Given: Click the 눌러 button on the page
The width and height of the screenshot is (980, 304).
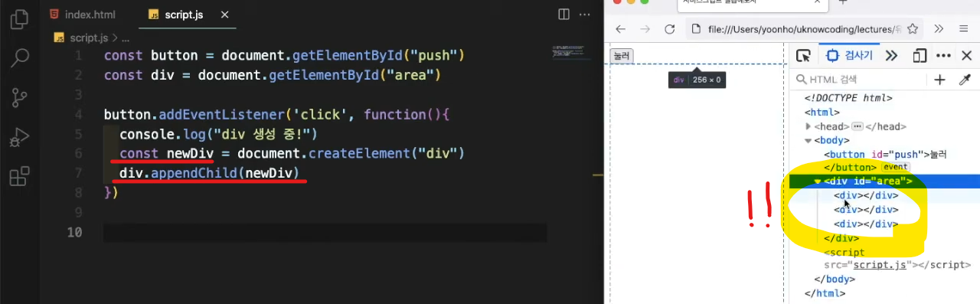Looking at the screenshot, I should (x=621, y=56).
